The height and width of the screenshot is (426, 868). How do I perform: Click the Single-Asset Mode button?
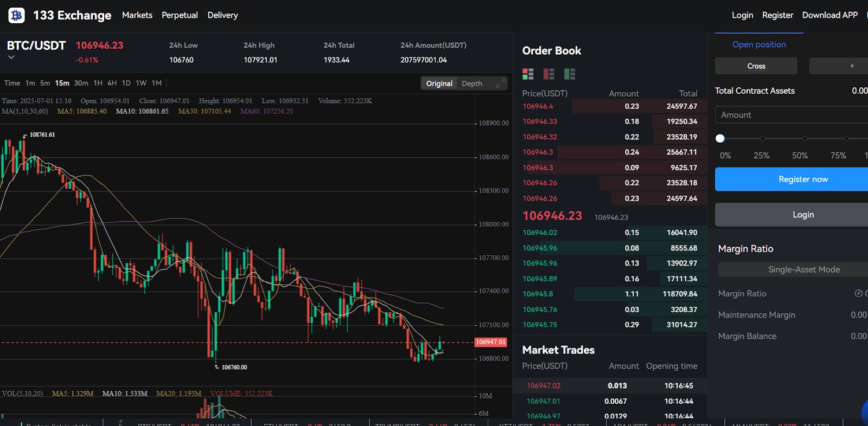793,269
